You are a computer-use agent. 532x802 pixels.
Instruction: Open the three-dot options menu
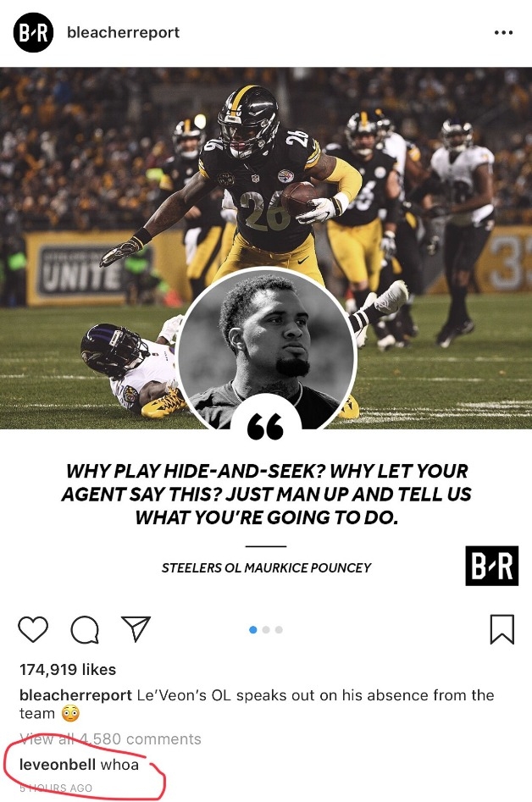(503, 32)
